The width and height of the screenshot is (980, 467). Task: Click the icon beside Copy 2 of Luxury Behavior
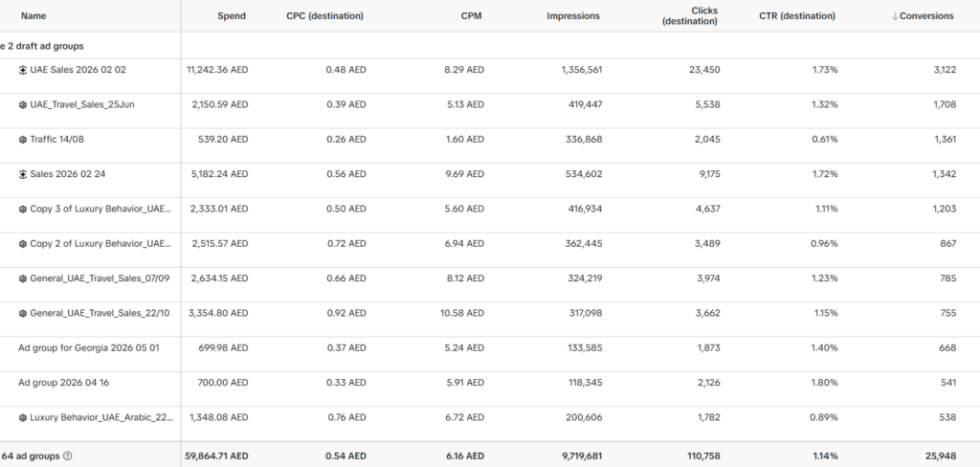[23, 244]
